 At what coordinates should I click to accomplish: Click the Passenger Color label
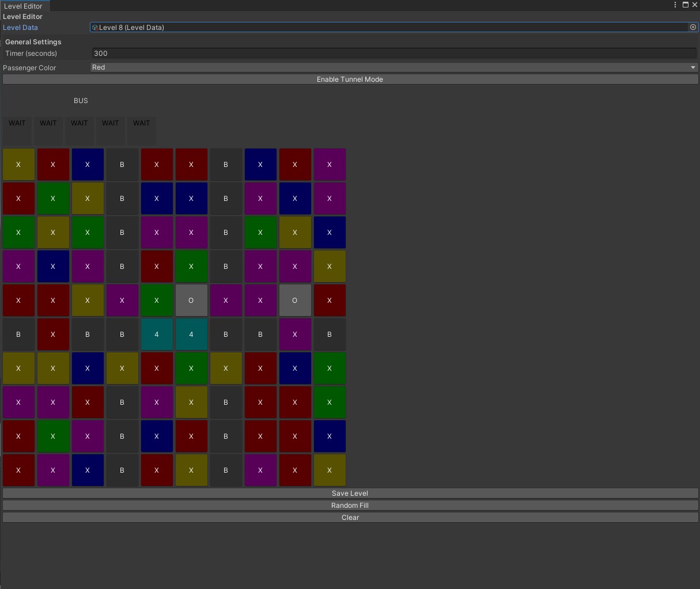(29, 68)
